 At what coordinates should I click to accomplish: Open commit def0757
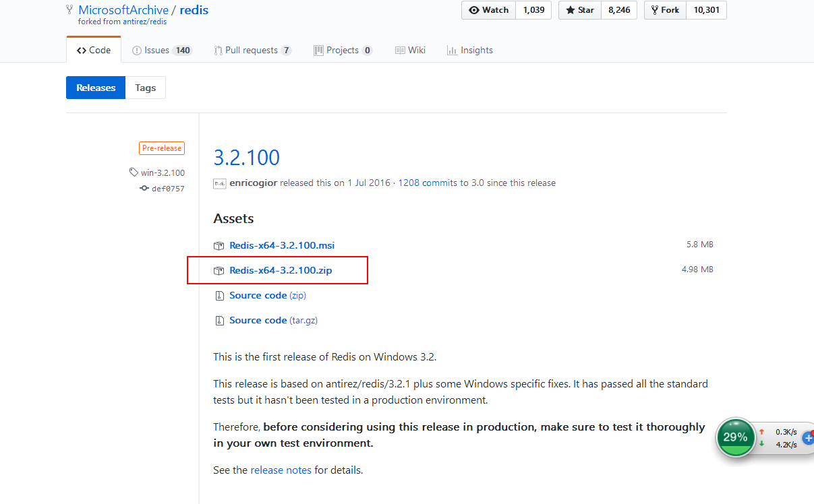tap(168, 189)
